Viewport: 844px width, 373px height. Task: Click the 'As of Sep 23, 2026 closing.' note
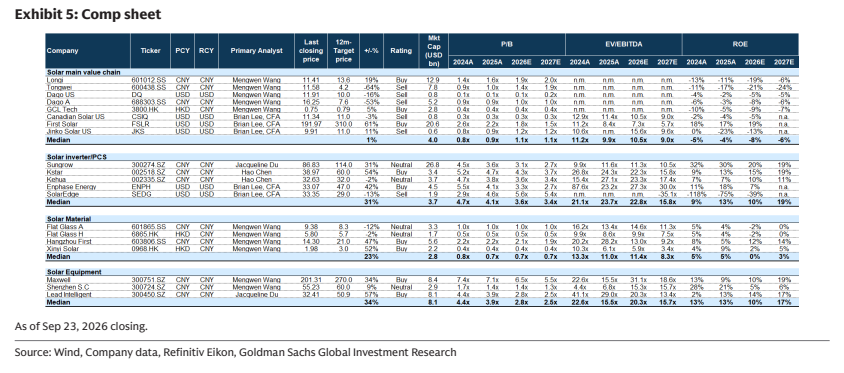coord(81,327)
